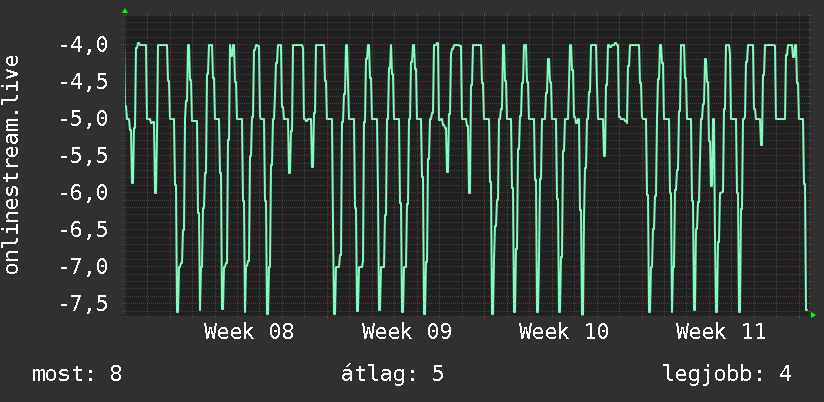Click the Week 10 axis label
Image resolution: width=824 pixels, height=402 pixels.
tap(564, 332)
